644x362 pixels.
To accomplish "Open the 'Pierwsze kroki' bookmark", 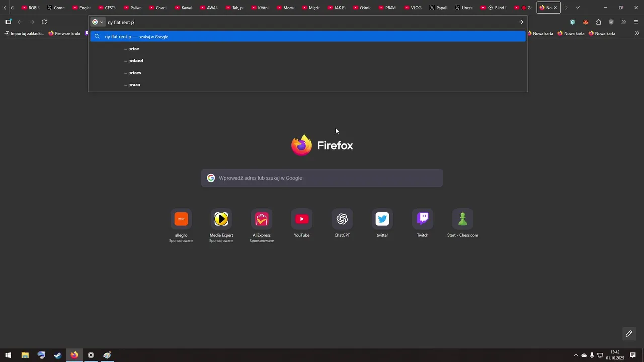I will [x=64, y=33].
